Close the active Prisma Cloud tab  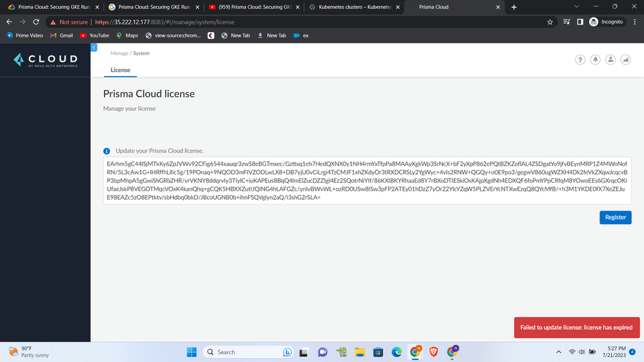pos(498,7)
